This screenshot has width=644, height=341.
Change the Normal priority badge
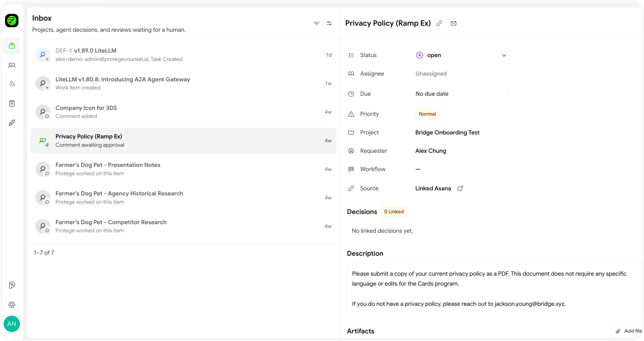(427, 114)
